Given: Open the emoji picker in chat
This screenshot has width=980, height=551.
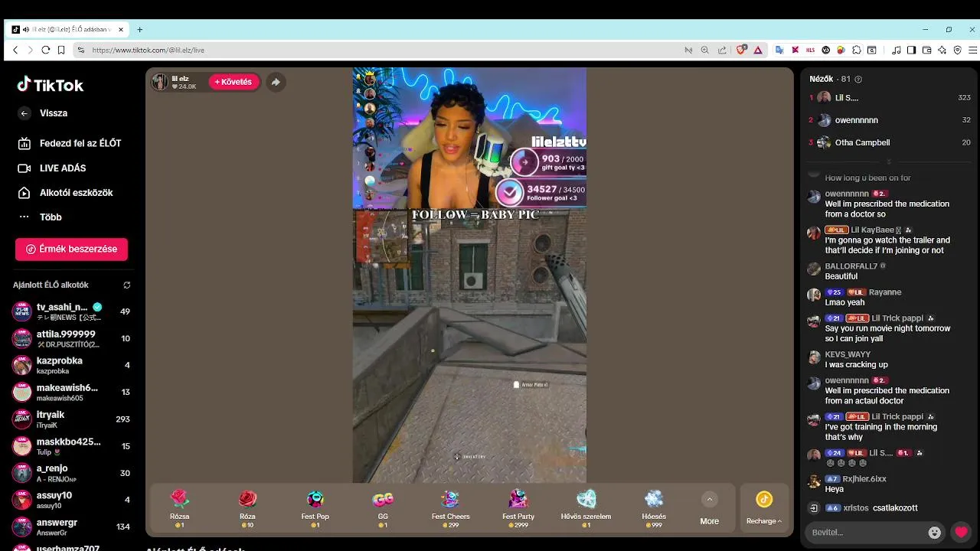Looking at the screenshot, I should coord(935,533).
